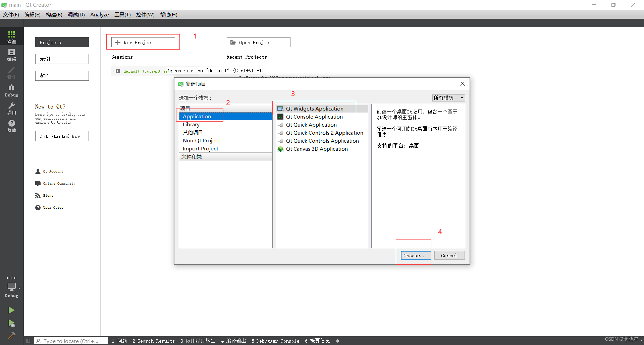Open default (current session) link
The height and width of the screenshot is (345, 644).
(x=145, y=71)
